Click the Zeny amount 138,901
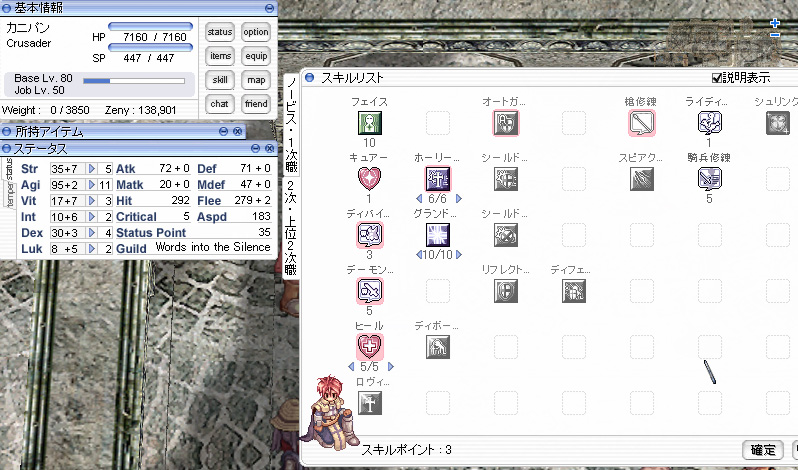Viewport: 798px width, 470px height. pyautogui.click(x=156, y=110)
